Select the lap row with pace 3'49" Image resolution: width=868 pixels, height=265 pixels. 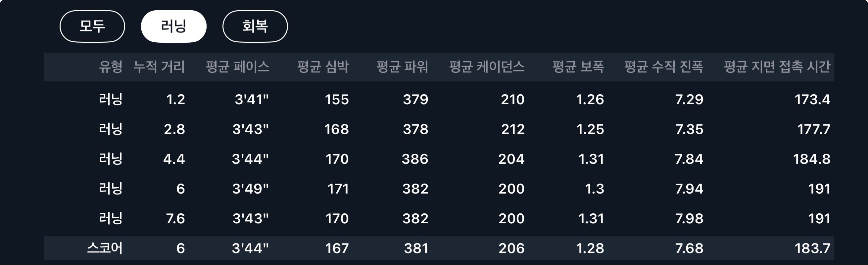pyautogui.click(x=439, y=189)
